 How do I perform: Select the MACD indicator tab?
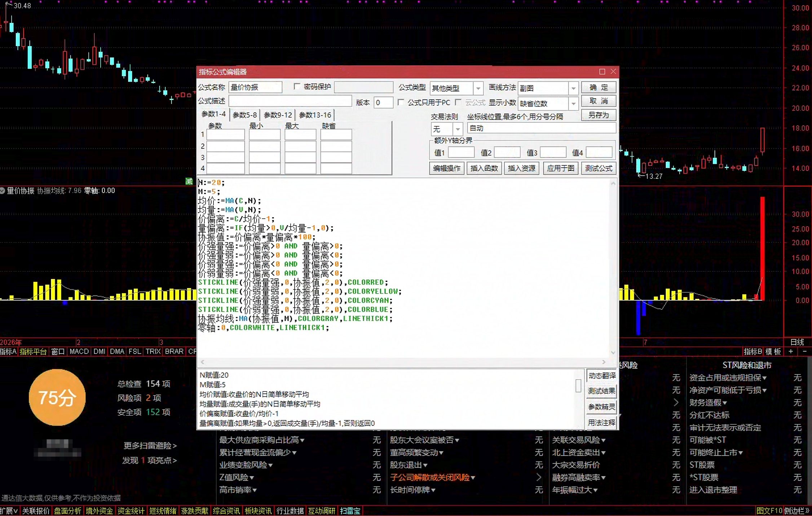pos(79,351)
